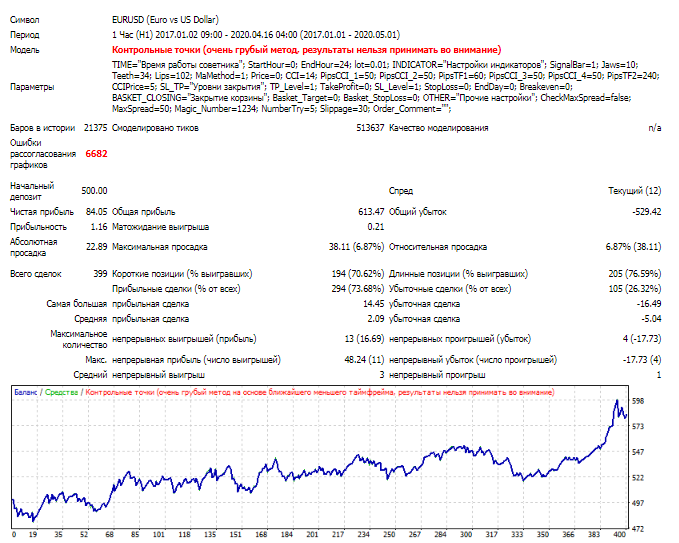Click the 'Символ' row label
This screenshot has width=679, height=543.
click(x=25, y=20)
